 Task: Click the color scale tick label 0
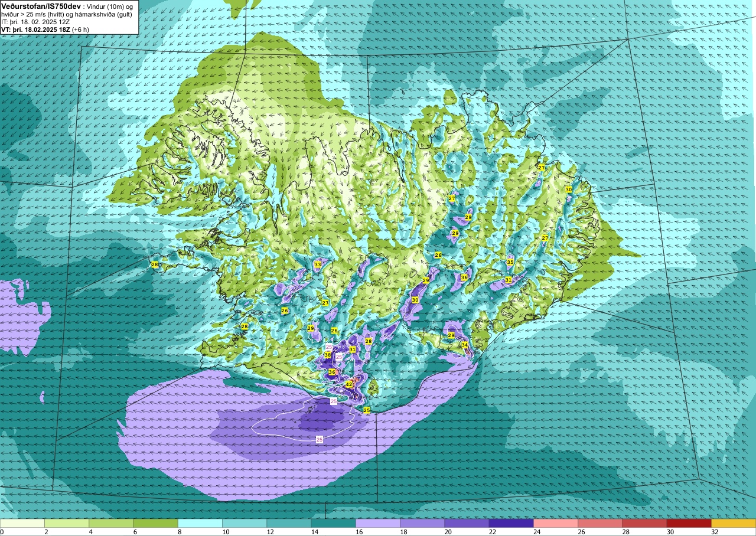[2, 532]
